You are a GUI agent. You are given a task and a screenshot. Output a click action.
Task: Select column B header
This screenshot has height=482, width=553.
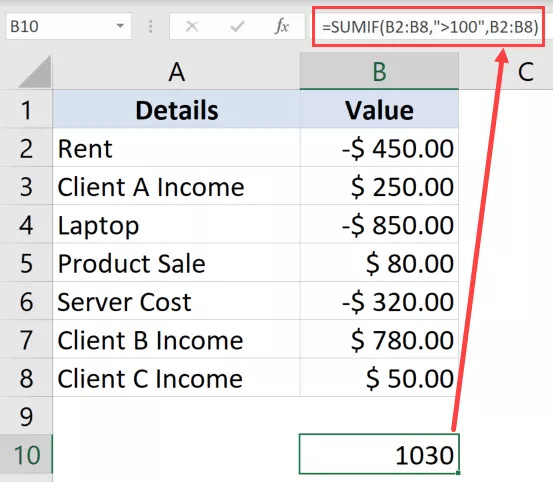click(x=379, y=72)
